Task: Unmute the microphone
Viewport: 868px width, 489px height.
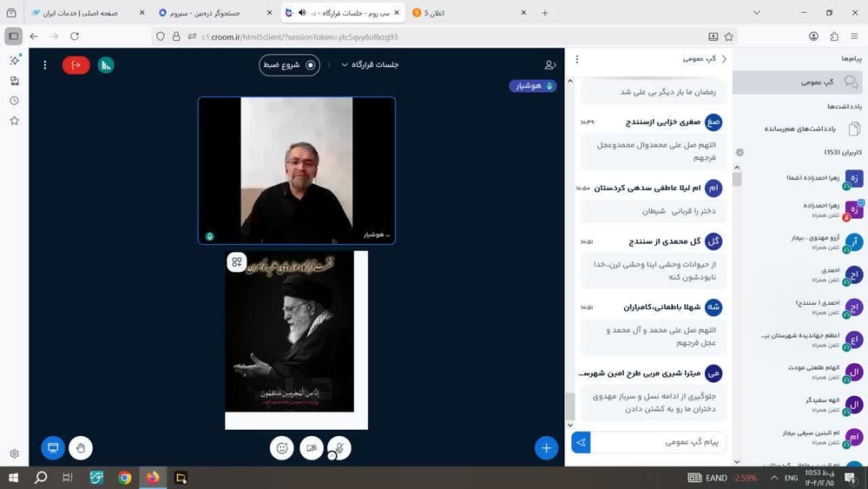Action: tap(339, 448)
